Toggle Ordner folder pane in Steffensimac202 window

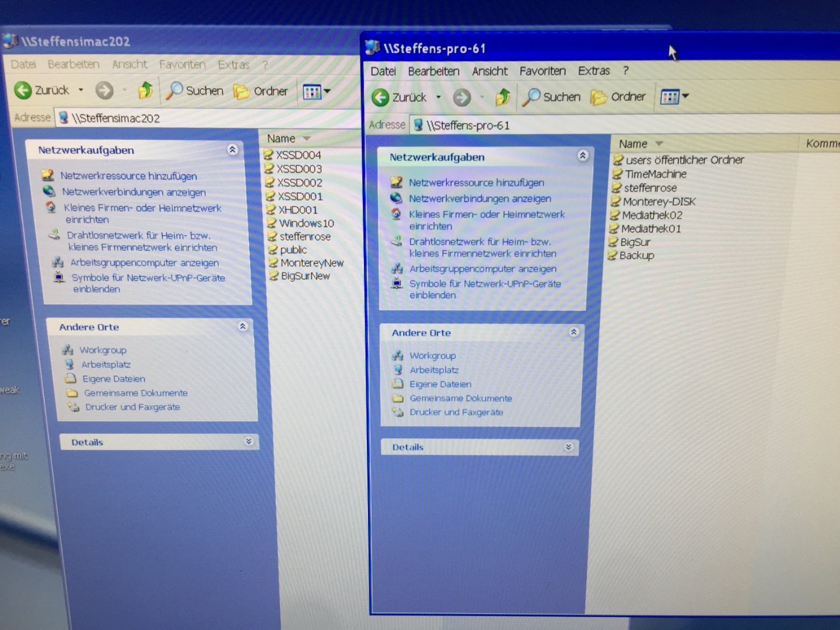(x=261, y=91)
